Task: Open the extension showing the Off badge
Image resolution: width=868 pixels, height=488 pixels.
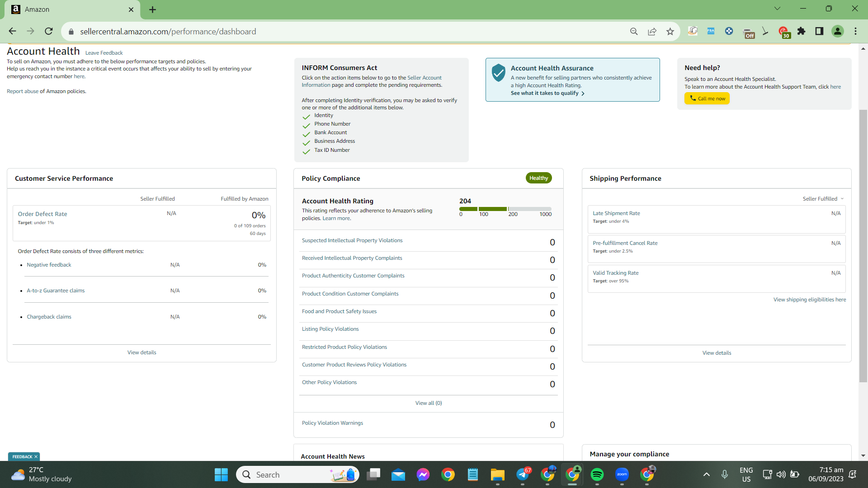Action: [748, 33]
